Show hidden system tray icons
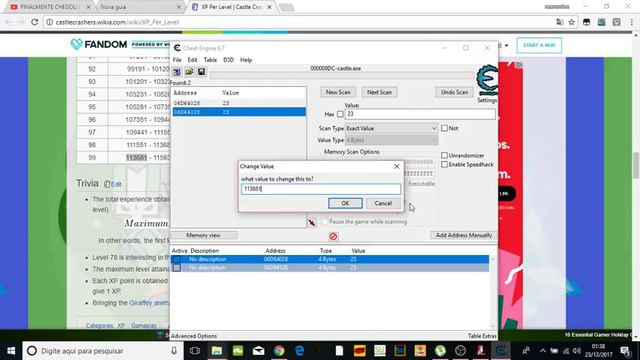Image resolution: width=640 pixels, height=360 pixels. (x=542, y=351)
